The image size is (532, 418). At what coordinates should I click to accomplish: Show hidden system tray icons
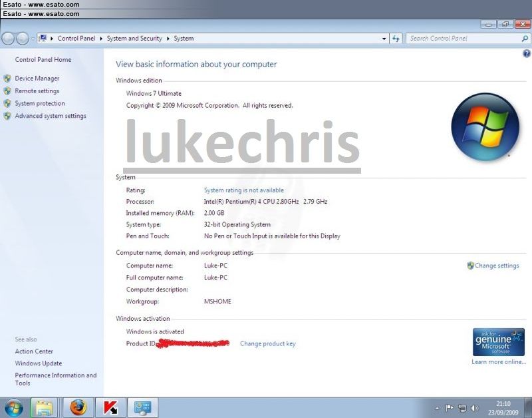click(438, 408)
